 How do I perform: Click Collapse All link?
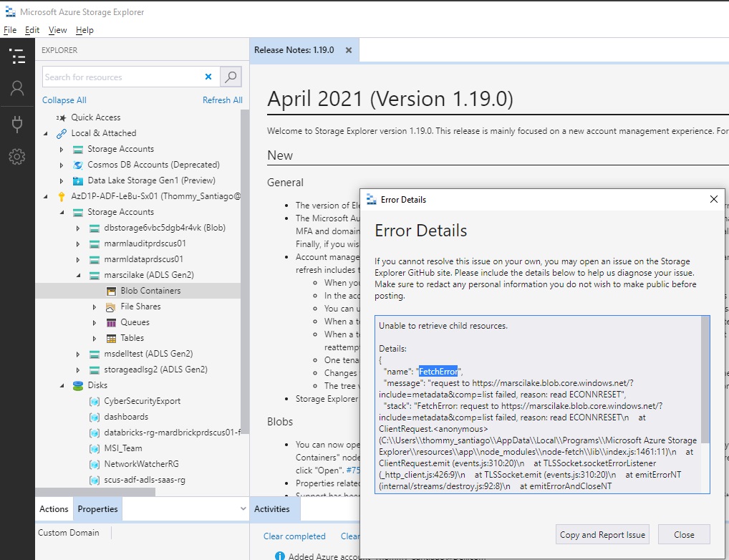coord(64,100)
